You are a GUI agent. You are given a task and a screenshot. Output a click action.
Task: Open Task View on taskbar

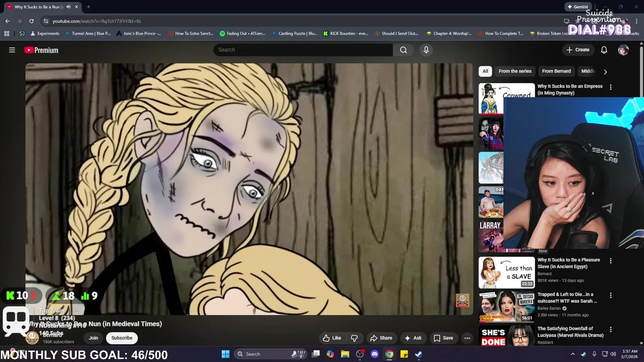(x=315, y=354)
